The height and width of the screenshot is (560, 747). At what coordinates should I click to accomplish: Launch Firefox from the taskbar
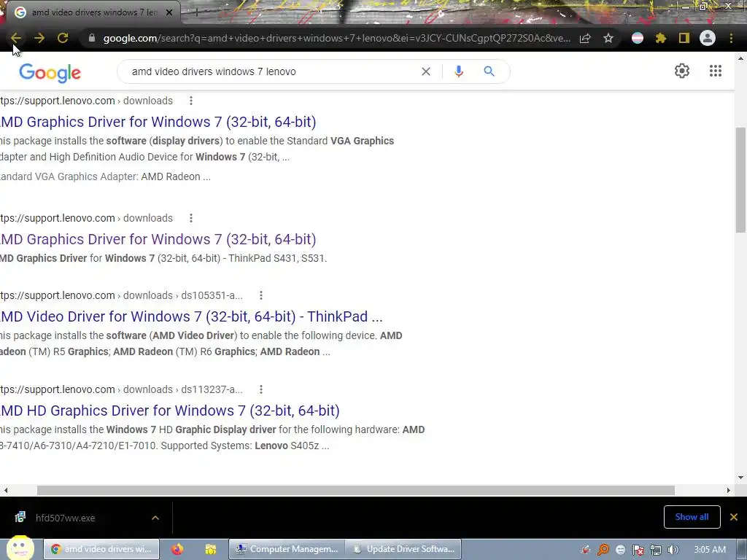pos(177,549)
